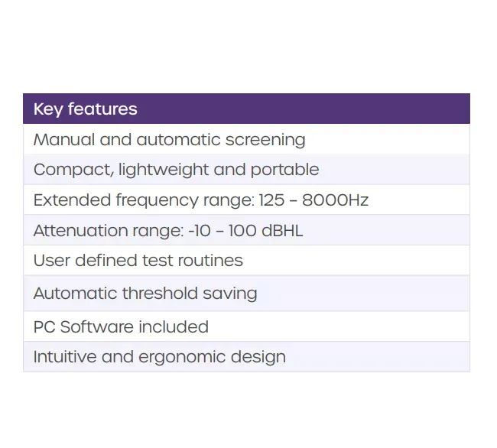497x448 pixels.
Task: Select the "User defined test routines" row
Action: click(138, 261)
